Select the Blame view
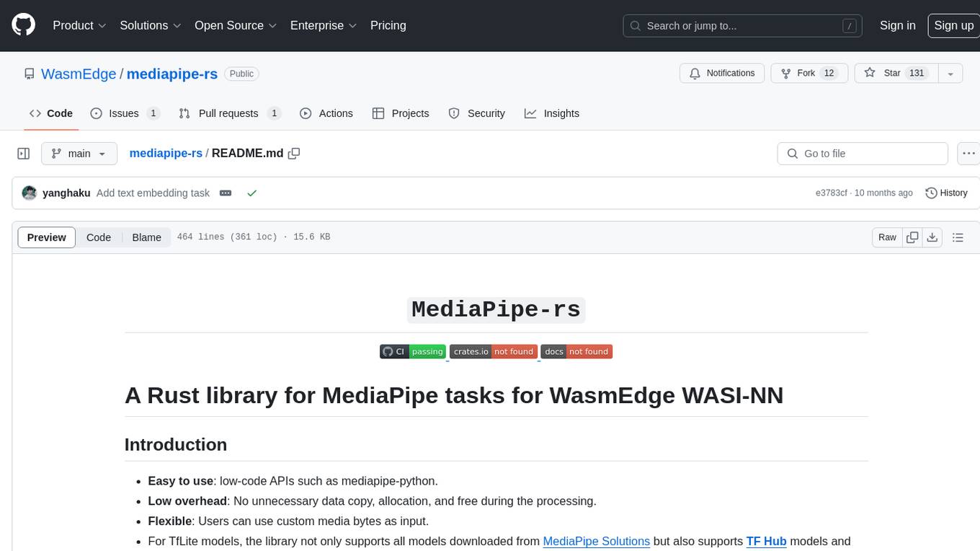 (x=146, y=237)
